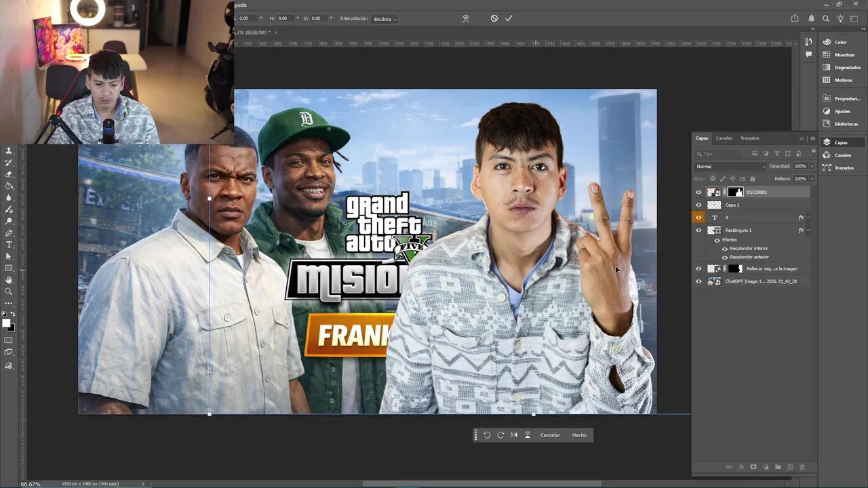Open layer filter Tipo search dropdown

(x=718, y=154)
